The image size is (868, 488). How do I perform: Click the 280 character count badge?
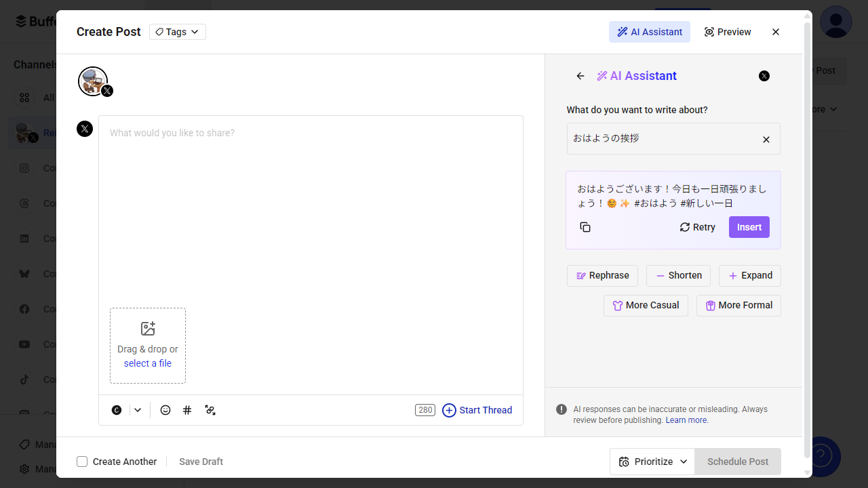tap(425, 410)
